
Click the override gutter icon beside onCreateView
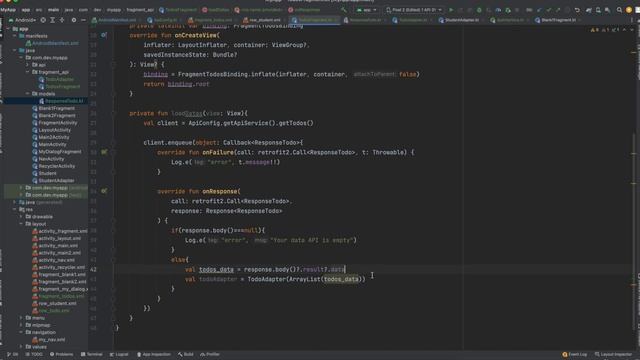[x=103, y=35]
